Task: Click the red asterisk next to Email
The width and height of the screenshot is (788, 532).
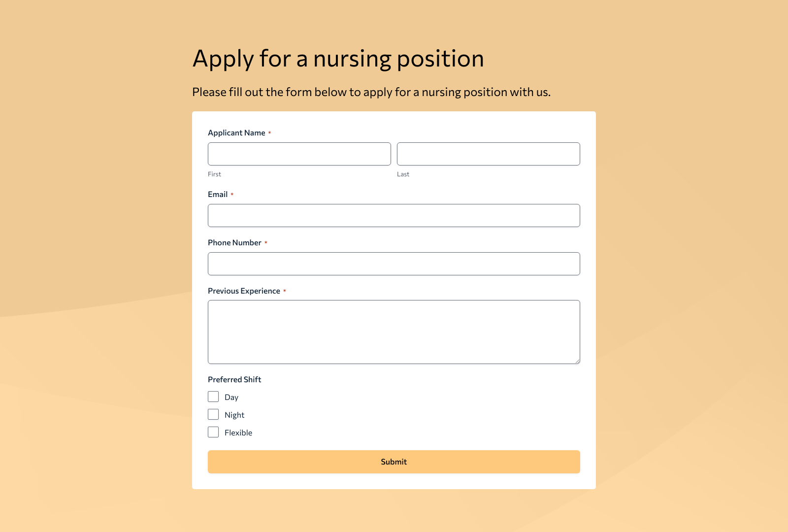Action: [x=232, y=194]
